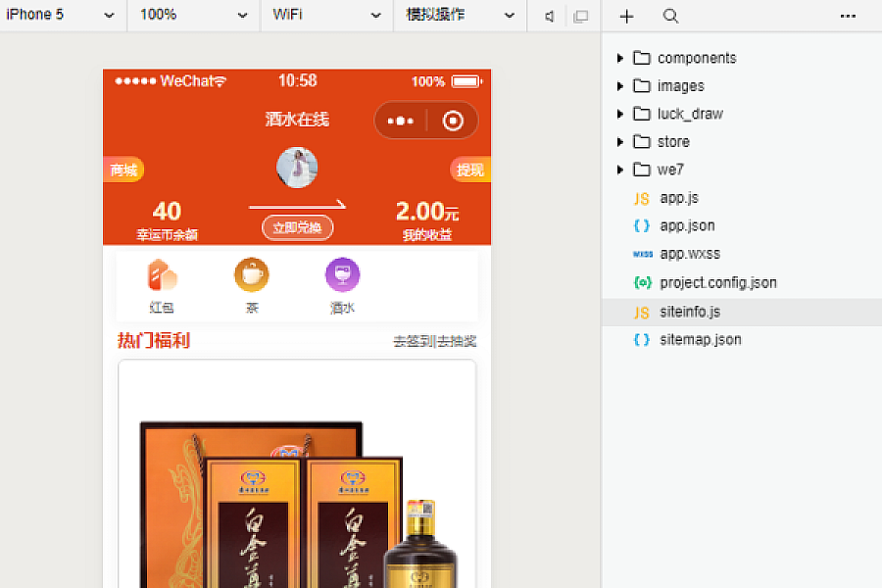Screen dimensions: 882x588
Task: Click the plus icon to add file
Action: click(x=626, y=17)
